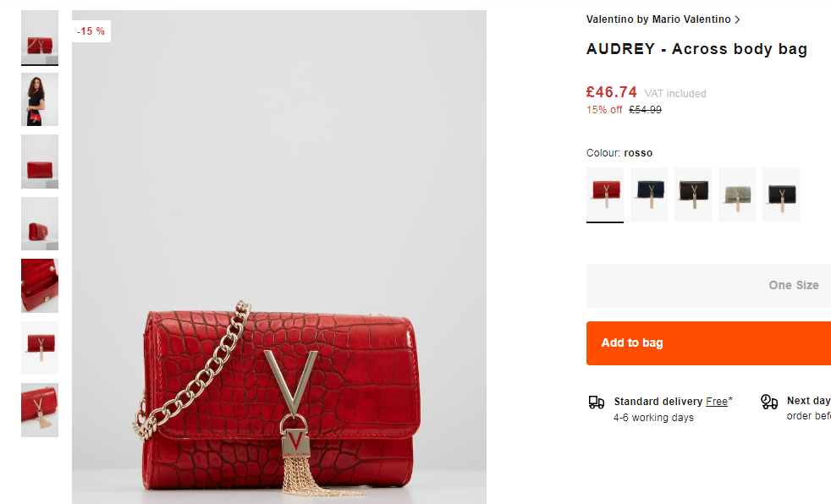Open the chevron next to Valentino by Mario Valentino
This screenshot has height=504, width=831.
pos(737,19)
